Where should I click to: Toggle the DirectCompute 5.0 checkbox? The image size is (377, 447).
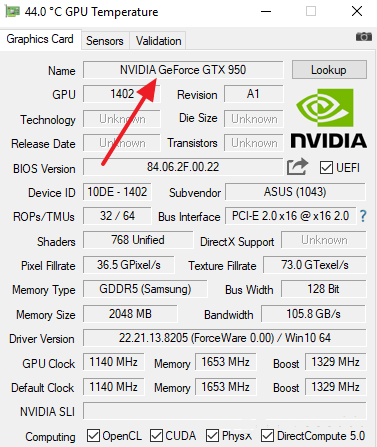267,436
